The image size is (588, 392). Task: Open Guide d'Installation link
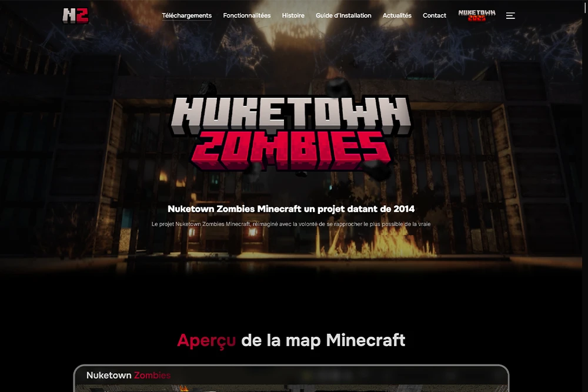click(343, 16)
